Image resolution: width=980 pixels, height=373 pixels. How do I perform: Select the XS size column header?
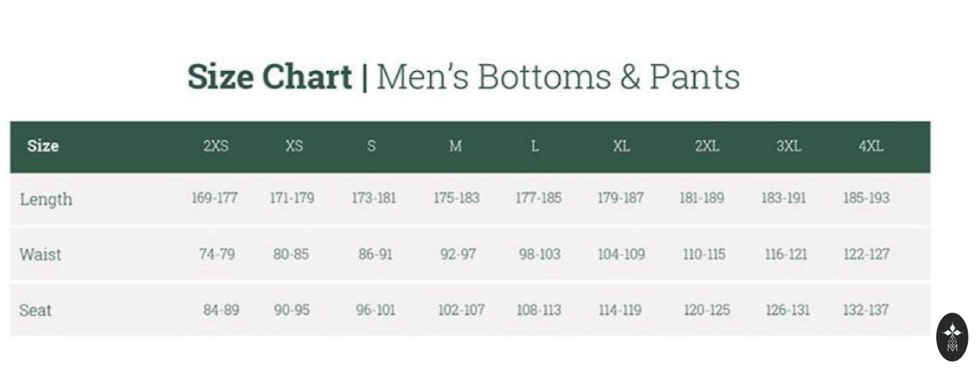coord(294,146)
